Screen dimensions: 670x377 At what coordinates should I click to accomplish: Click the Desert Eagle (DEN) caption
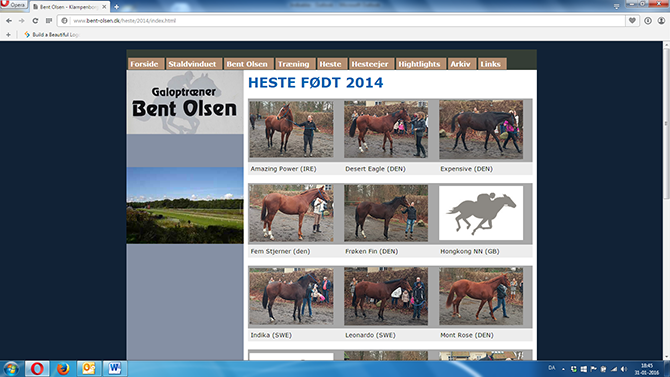(x=375, y=169)
